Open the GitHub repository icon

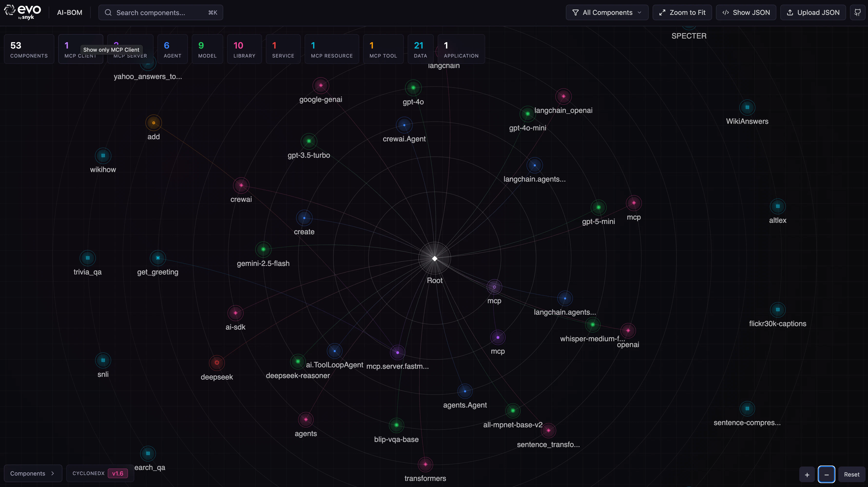857,12
